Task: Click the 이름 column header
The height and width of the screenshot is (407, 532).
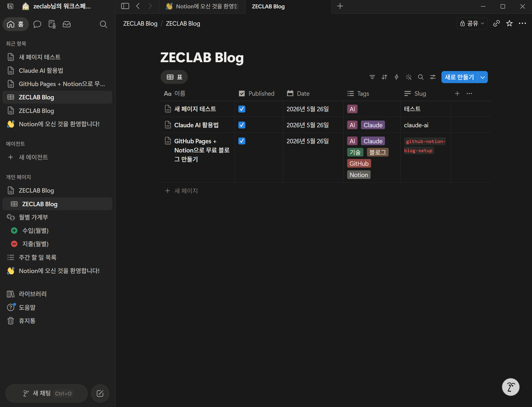Action: coord(198,93)
